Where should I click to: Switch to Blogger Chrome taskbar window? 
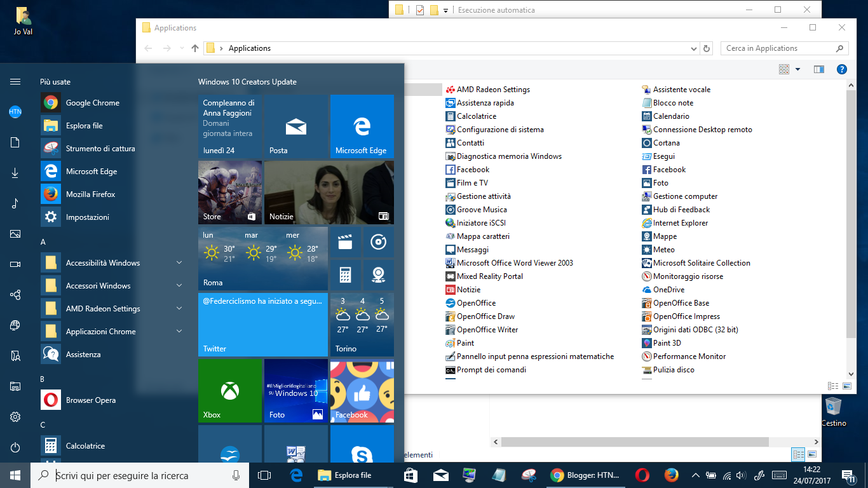click(x=585, y=475)
